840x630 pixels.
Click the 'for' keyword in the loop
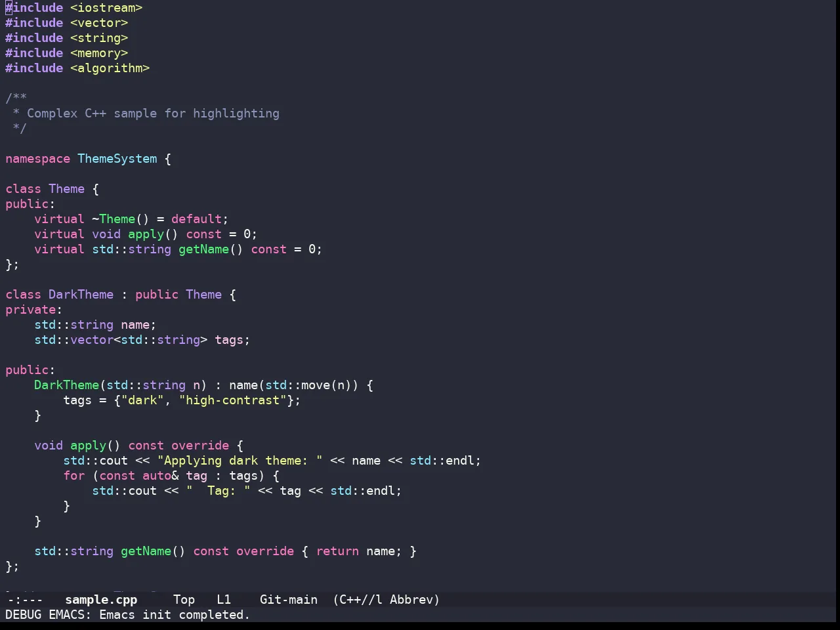[x=73, y=476]
